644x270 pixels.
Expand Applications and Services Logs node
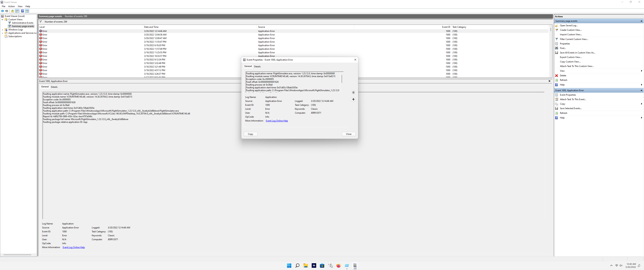[2, 33]
